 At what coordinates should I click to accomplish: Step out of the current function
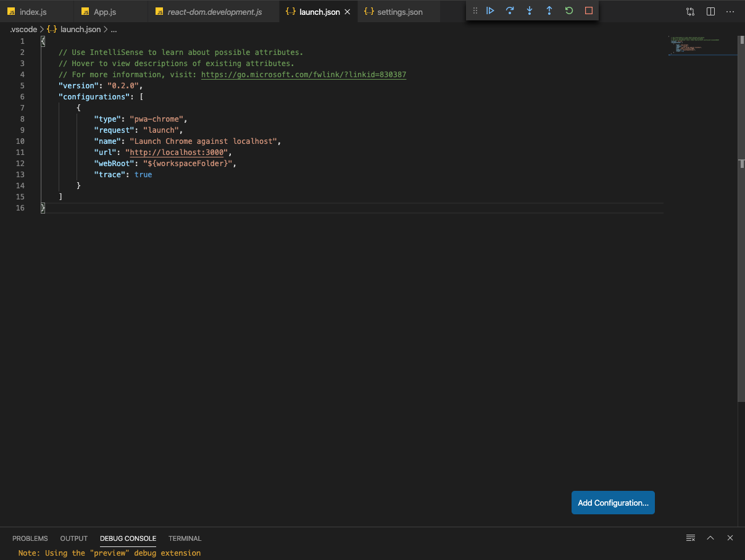[549, 10]
